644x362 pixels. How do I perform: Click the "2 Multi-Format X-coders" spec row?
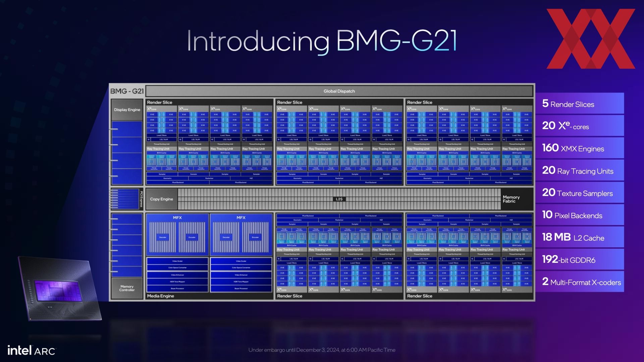click(x=580, y=282)
